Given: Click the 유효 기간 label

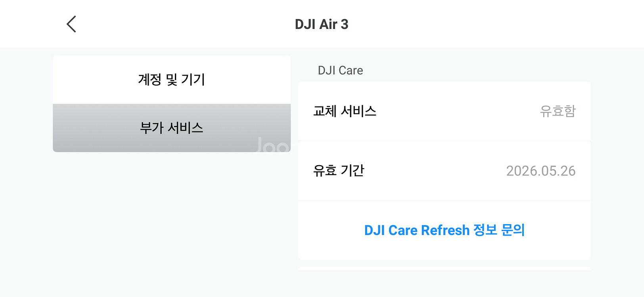Looking at the screenshot, I should point(338,171).
